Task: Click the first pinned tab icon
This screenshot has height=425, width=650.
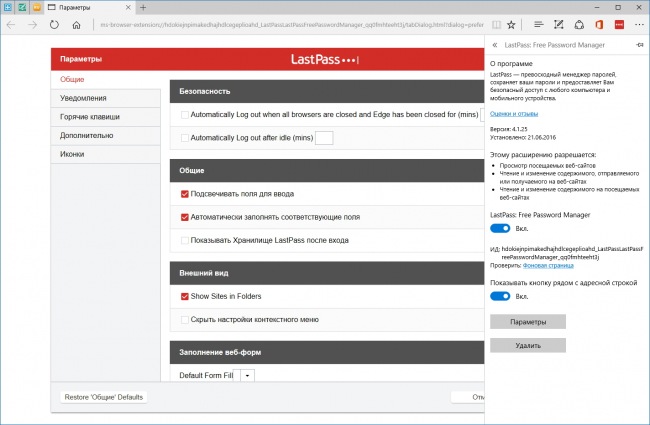Action: [x=7, y=7]
